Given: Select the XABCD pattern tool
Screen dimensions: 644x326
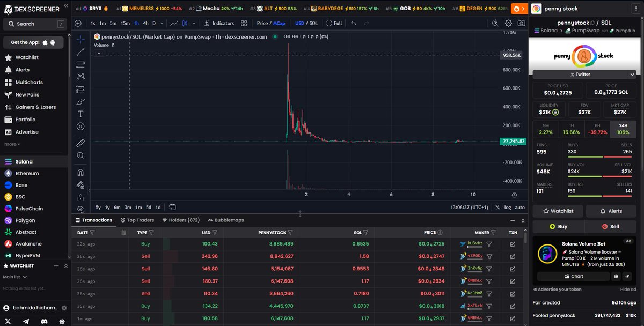Looking at the screenshot, I should [80, 77].
